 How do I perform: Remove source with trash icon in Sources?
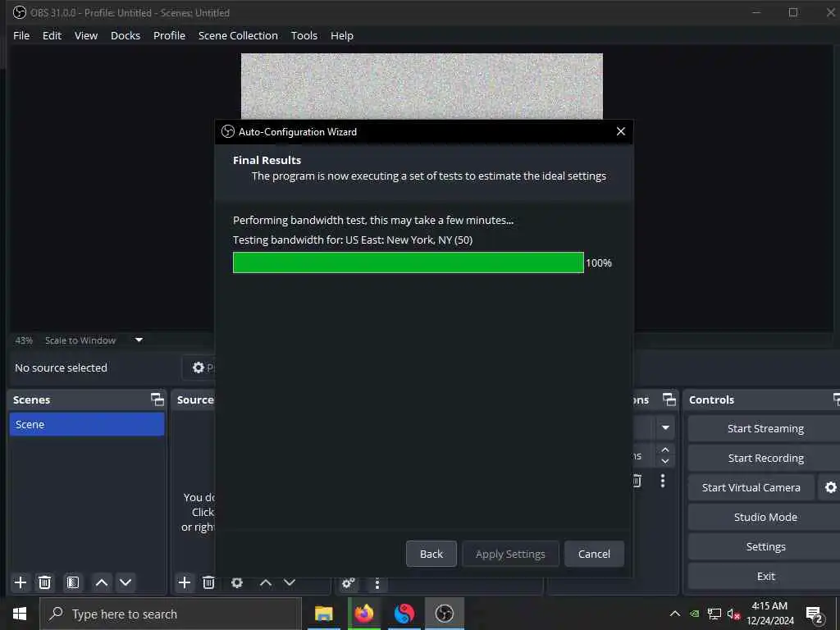[x=209, y=582]
